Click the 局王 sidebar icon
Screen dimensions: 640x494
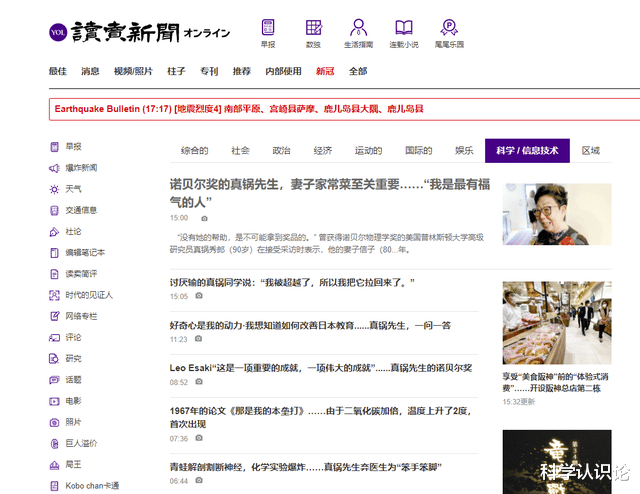[x=54, y=465]
